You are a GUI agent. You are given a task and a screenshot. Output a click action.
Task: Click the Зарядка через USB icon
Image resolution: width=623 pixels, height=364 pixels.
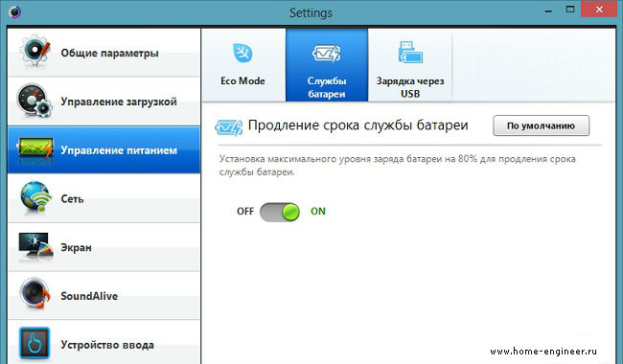tap(410, 53)
